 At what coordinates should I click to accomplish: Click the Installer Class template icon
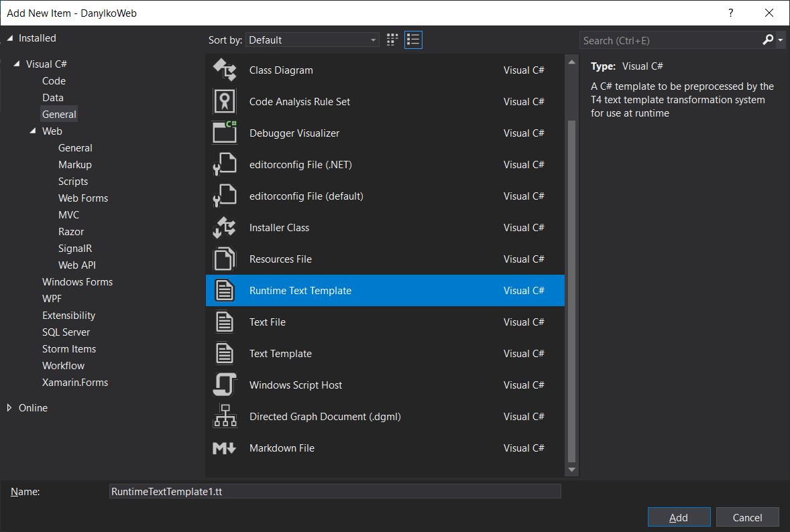tap(225, 228)
